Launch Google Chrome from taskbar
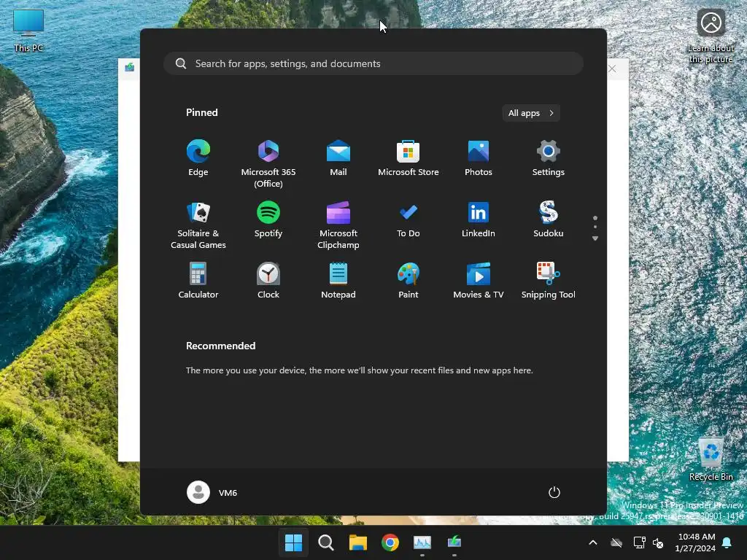 tap(390, 542)
